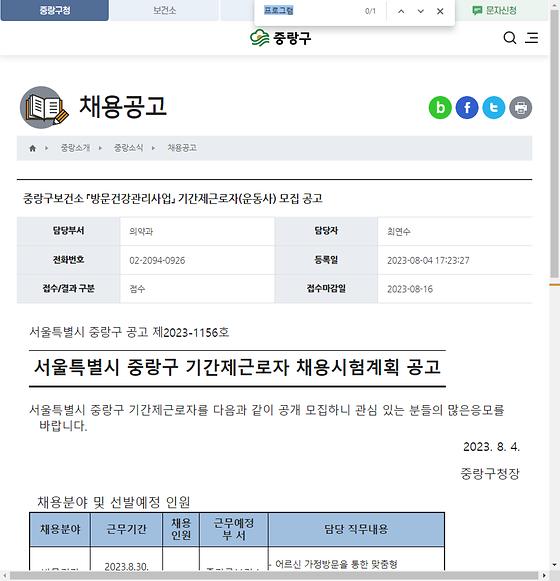
Task: Open the hamburger menu icon
Action: click(531, 37)
